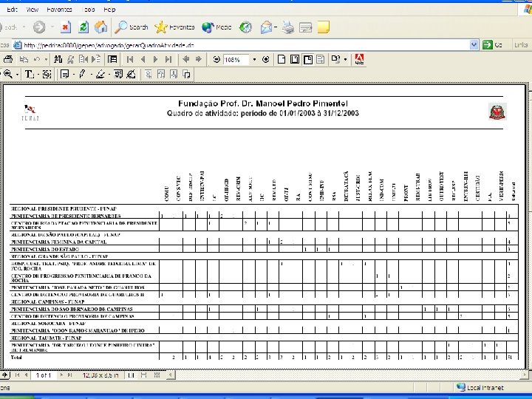Select Actual Size page view icon
The height and width of the screenshot is (399, 532).
282,59
